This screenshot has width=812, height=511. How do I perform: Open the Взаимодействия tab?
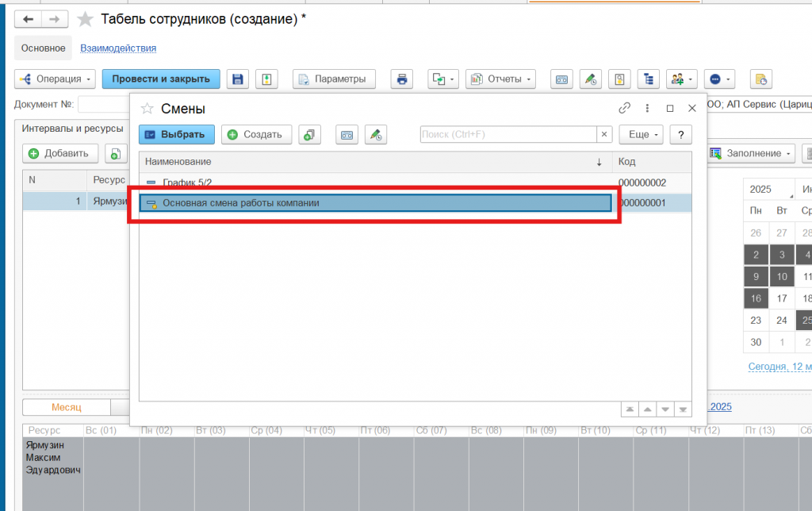(x=118, y=48)
